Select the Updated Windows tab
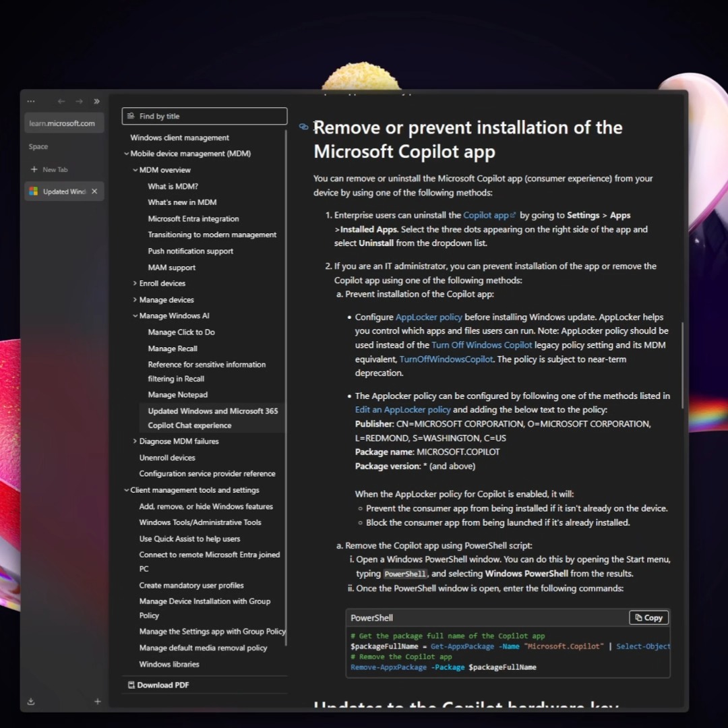 64,191
